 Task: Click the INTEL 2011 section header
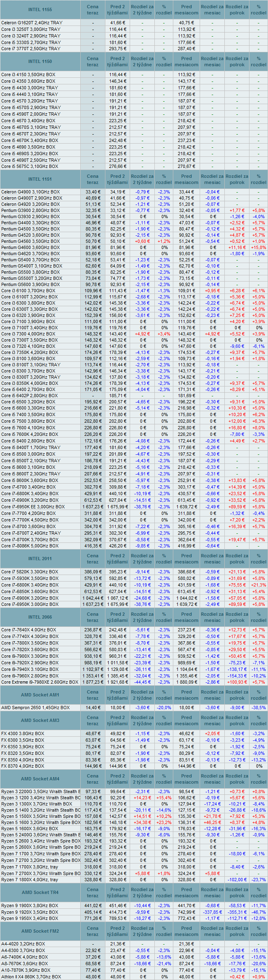(40, 559)
